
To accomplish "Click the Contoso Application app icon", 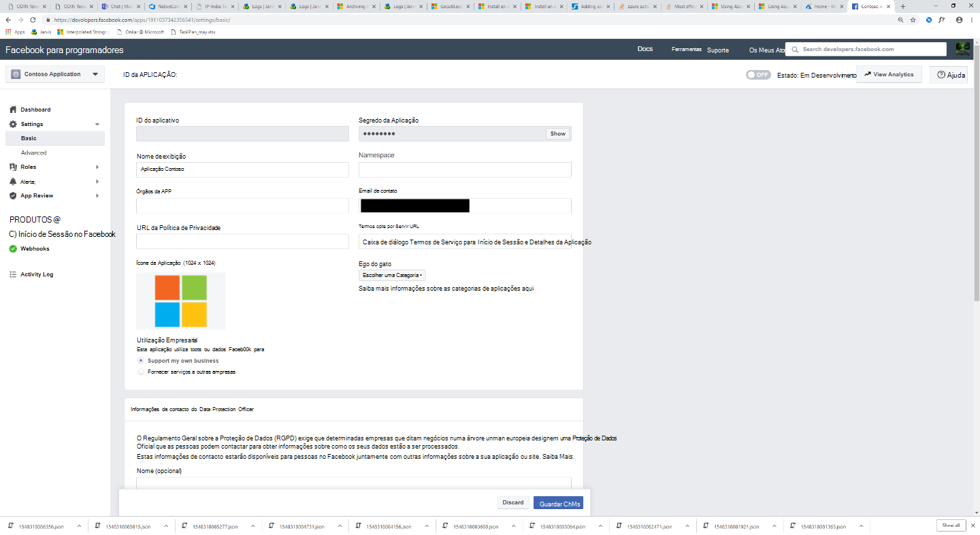I will pyautogui.click(x=16, y=74).
